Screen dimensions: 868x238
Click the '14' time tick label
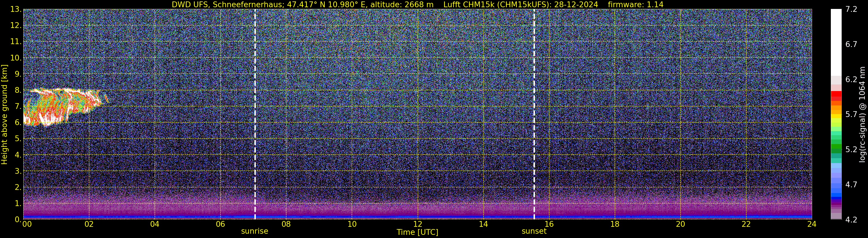pyautogui.click(x=483, y=224)
